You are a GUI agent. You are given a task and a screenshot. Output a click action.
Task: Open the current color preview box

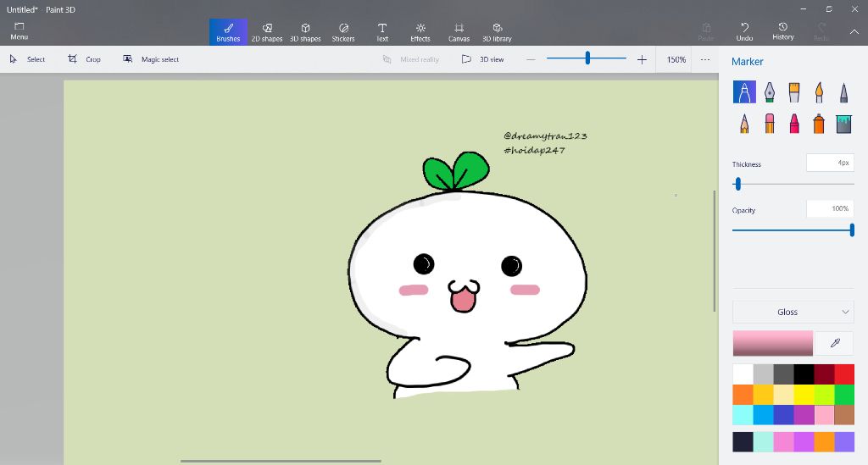(773, 343)
